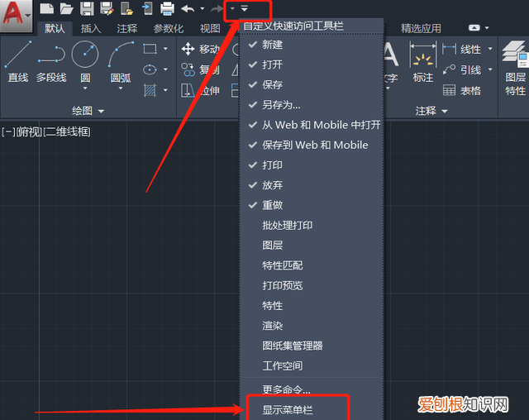The width and height of the screenshot is (529, 420).
Task: Click the Save As icon with pencil
Action: pos(107,8)
